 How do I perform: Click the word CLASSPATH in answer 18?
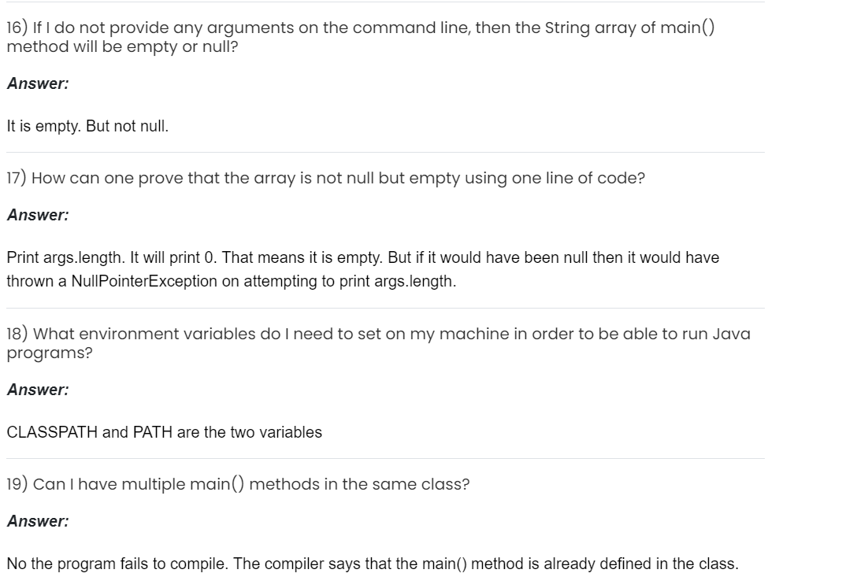tap(52, 432)
